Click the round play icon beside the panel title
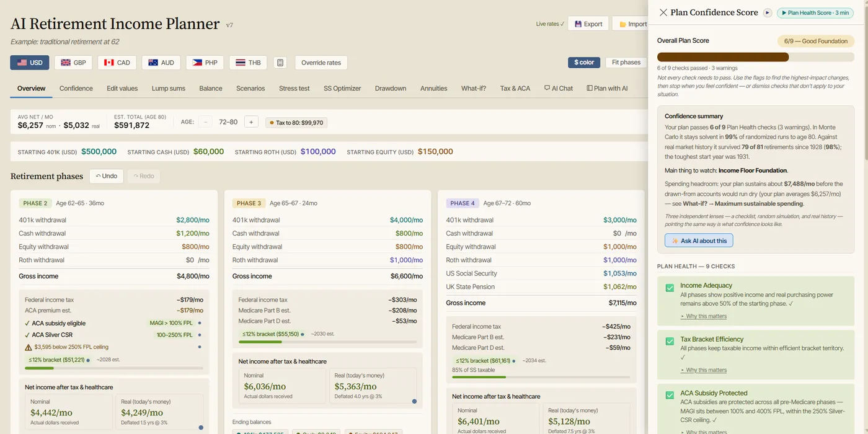This screenshot has width=868, height=434. pos(768,12)
